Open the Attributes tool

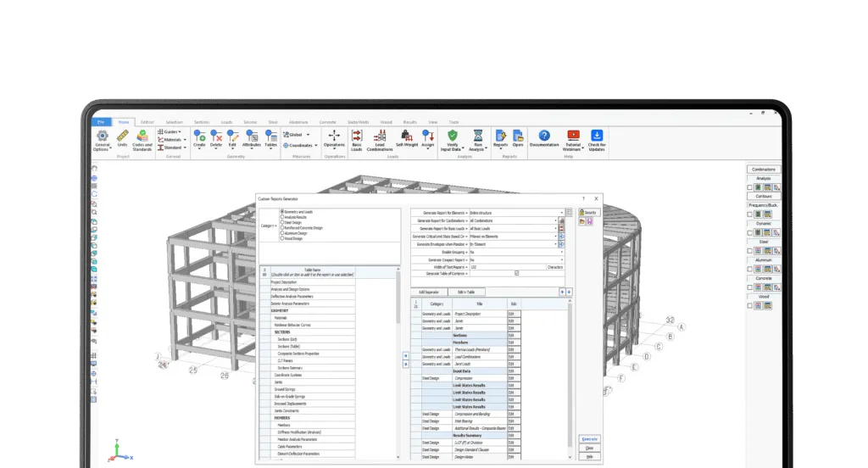[x=251, y=138]
